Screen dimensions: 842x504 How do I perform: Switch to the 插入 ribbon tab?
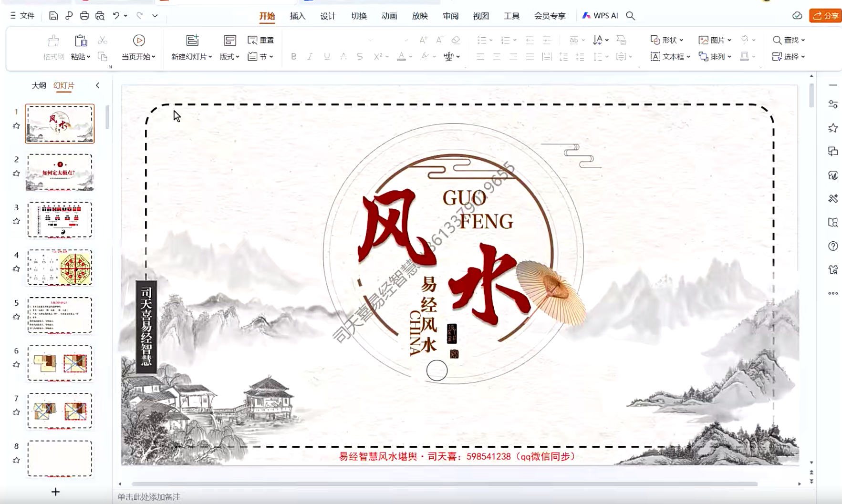tap(297, 16)
